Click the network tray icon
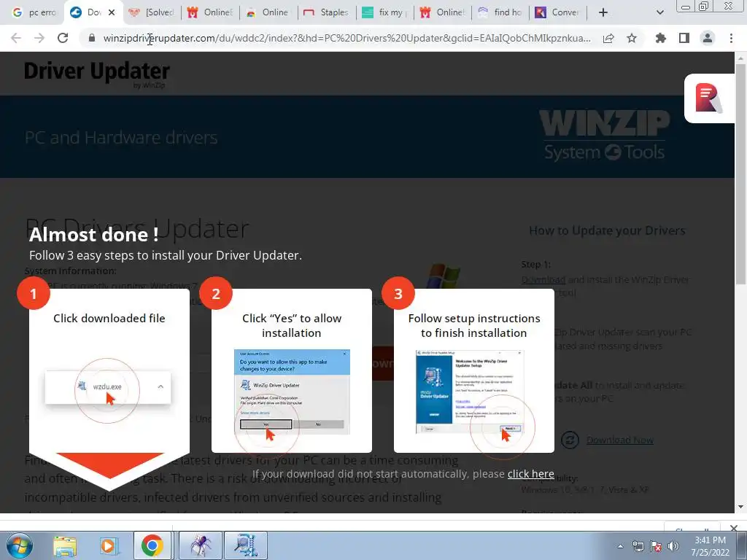Image resolution: width=747 pixels, height=560 pixels. [638, 547]
